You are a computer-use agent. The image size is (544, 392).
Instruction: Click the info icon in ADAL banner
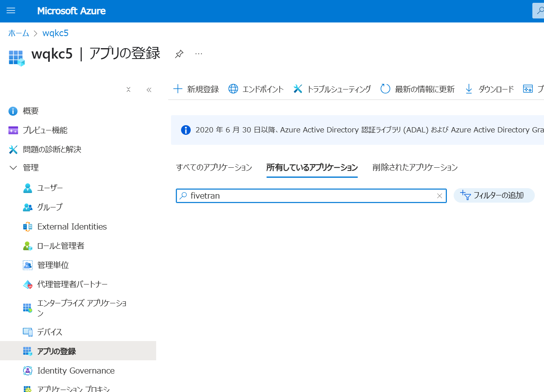tap(186, 130)
